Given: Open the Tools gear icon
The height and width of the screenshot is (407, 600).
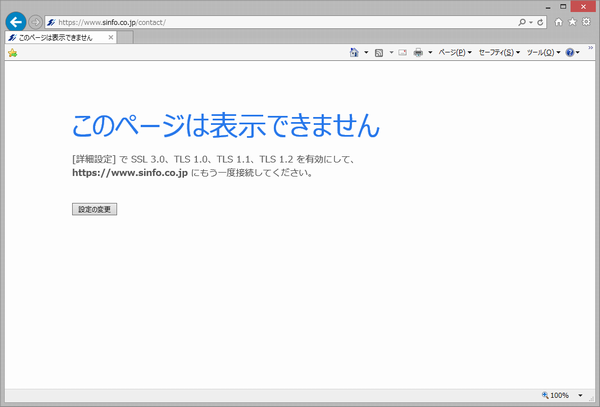Looking at the screenshot, I should click(586, 22).
